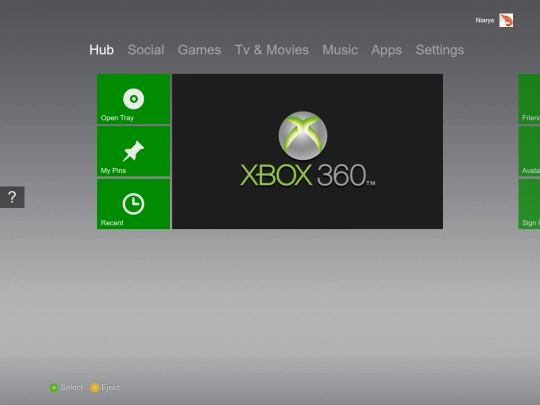Click the Open Tray disc tile
The image size is (540, 405).
point(134,99)
